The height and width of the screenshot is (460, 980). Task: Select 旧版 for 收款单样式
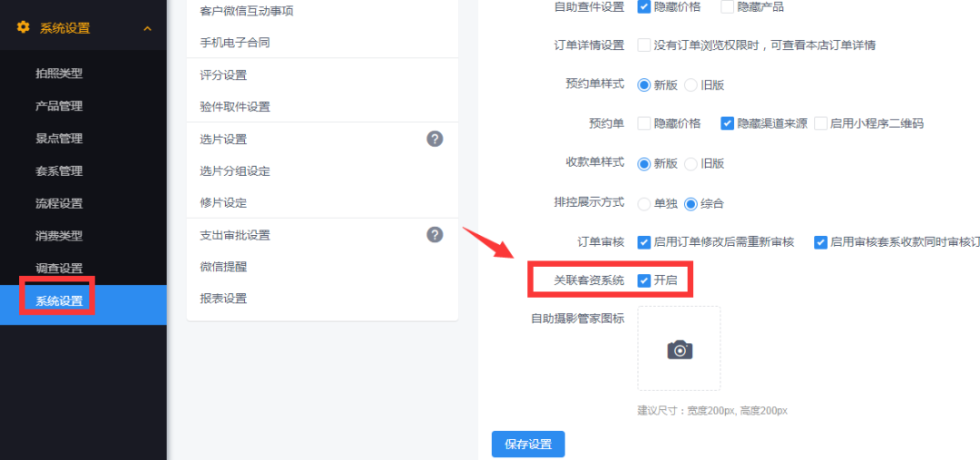[x=691, y=163]
